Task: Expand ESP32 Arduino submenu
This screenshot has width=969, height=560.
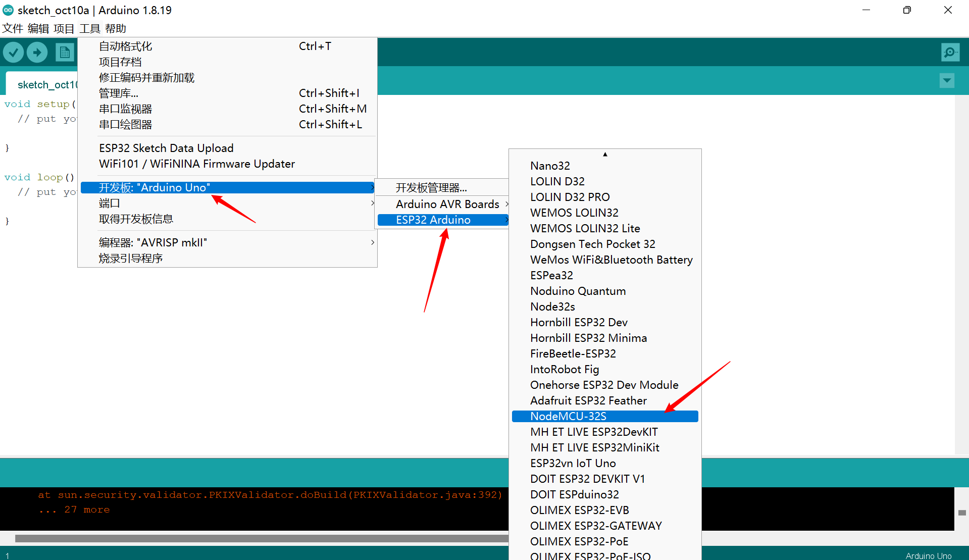Action: [443, 220]
